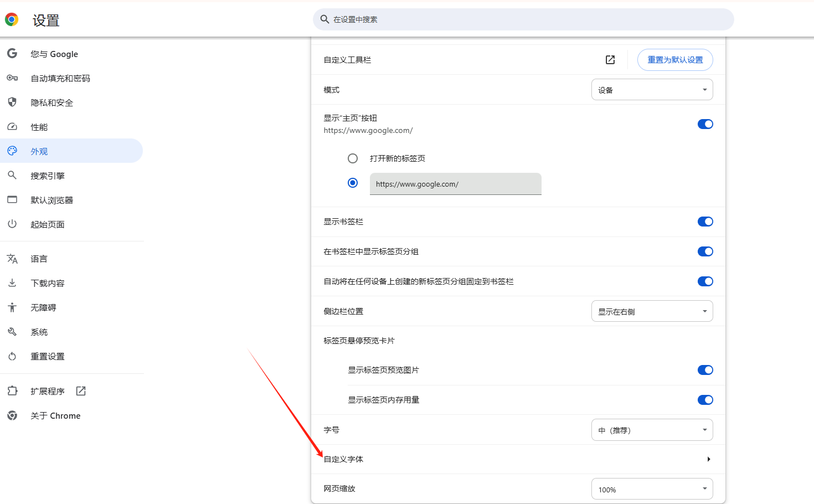
Task: Click the 外观 sidebar label
Action: point(39,151)
